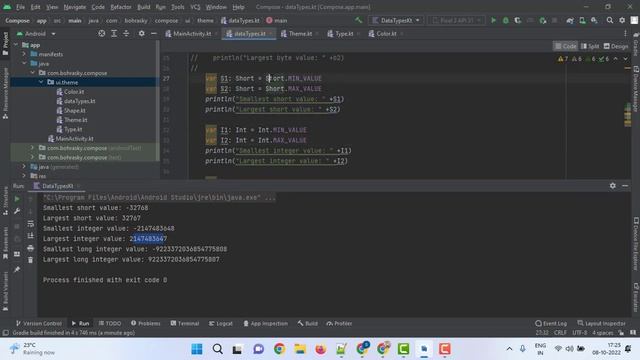
Task: Run the DataTypesKt configuration with the toolbar play button
Action: 493,20
